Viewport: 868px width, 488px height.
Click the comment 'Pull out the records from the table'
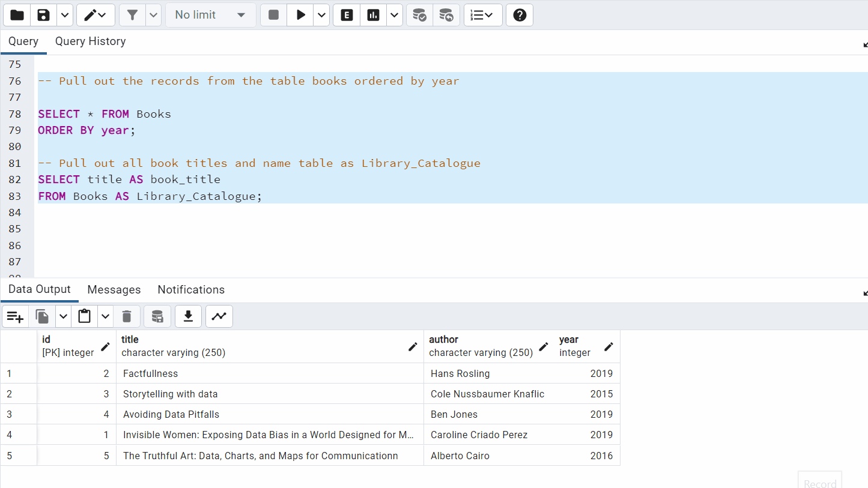[x=249, y=81]
